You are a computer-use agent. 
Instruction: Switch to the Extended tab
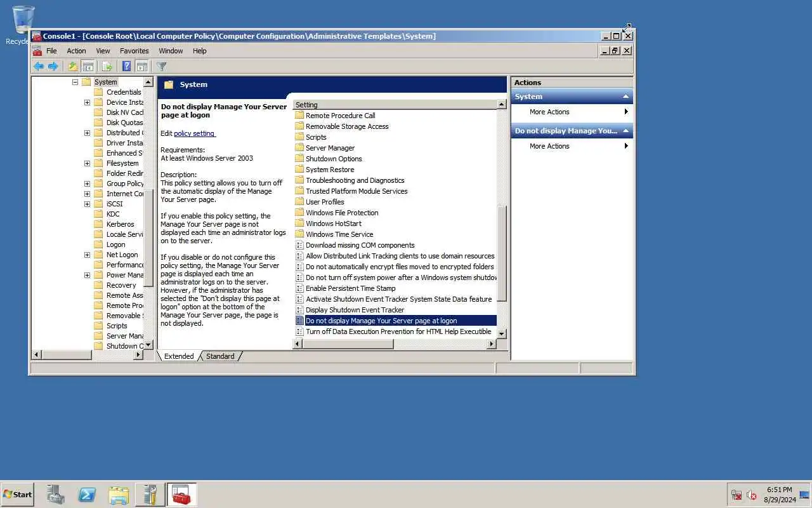click(179, 356)
